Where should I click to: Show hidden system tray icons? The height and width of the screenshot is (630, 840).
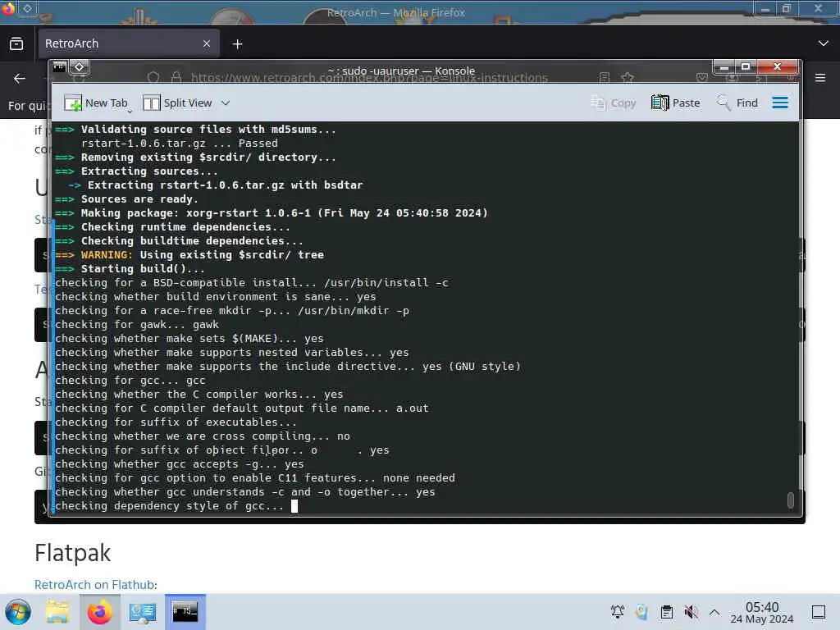(714, 612)
